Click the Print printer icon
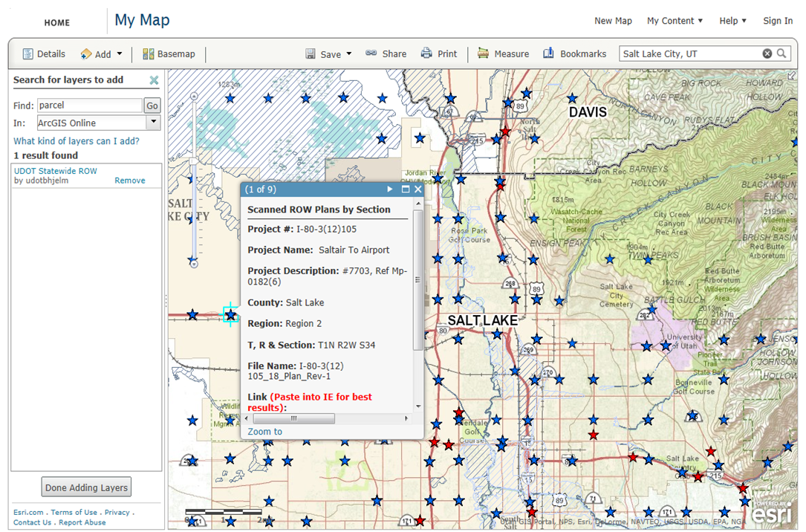The height and width of the screenshot is (532, 806). pos(426,53)
